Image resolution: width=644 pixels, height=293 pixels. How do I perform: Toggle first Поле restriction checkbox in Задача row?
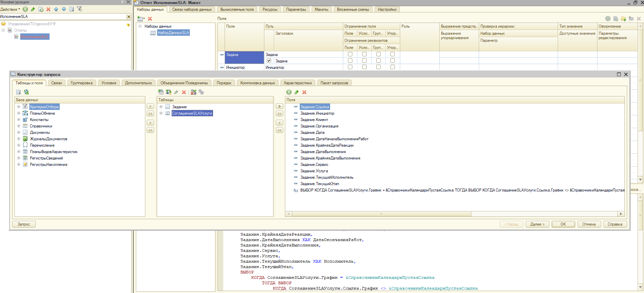[x=350, y=54]
